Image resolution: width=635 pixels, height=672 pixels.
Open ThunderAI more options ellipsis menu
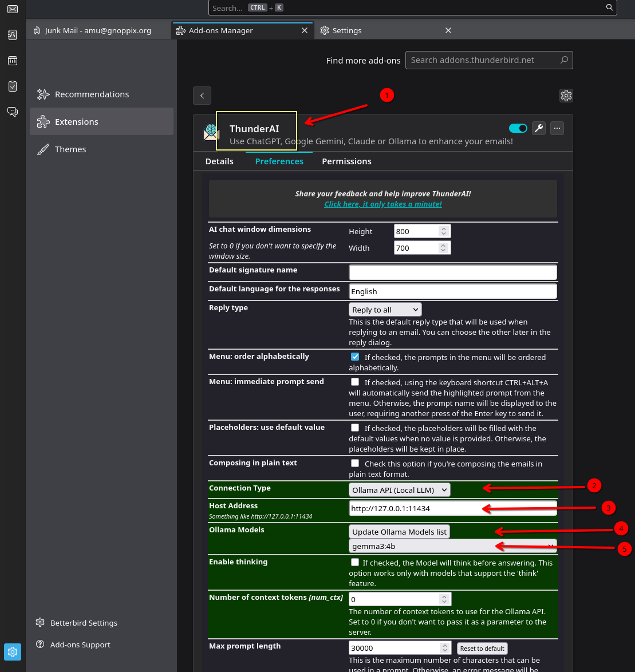coord(557,128)
